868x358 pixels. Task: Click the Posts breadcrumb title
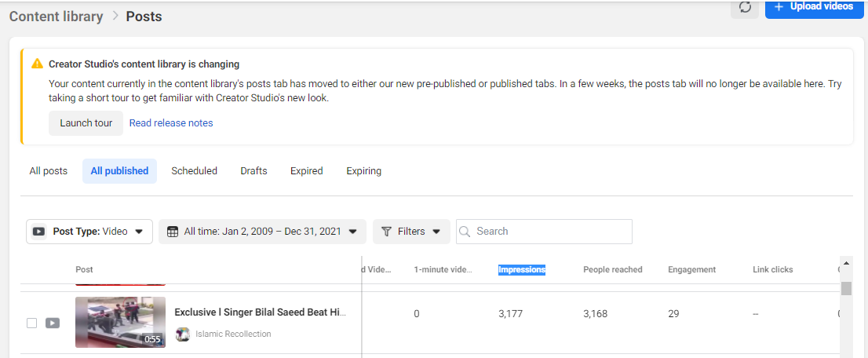pyautogui.click(x=144, y=16)
